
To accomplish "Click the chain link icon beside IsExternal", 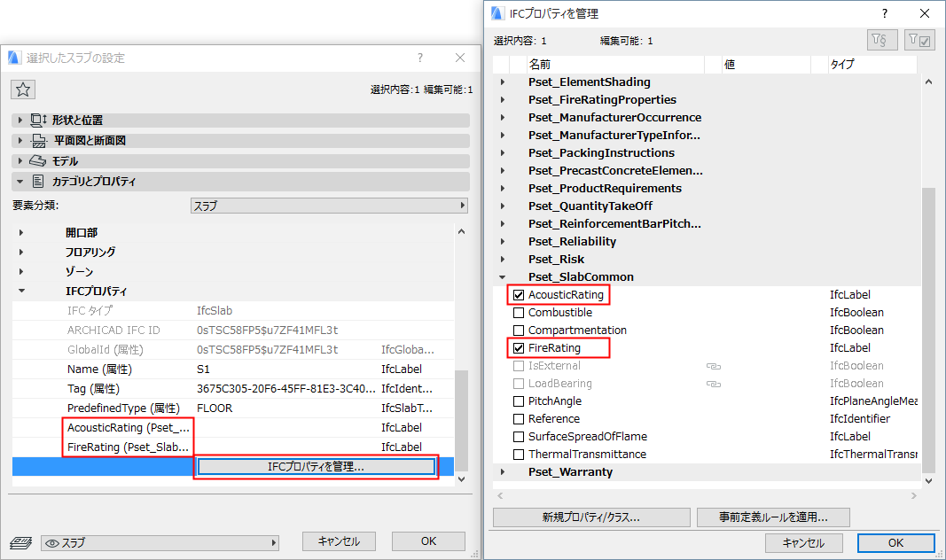I will [x=714, y=365].
